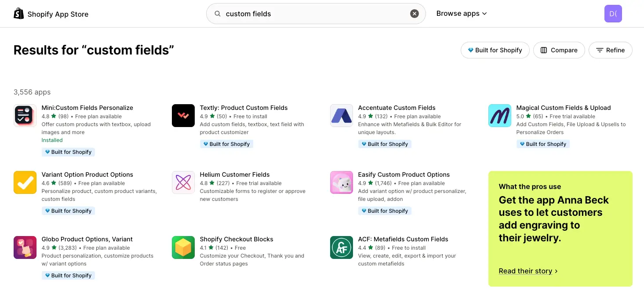Click the Helium Customer Fields app icon
The height and width of the screenshot is (291, 644).
(x=183, y=182)
